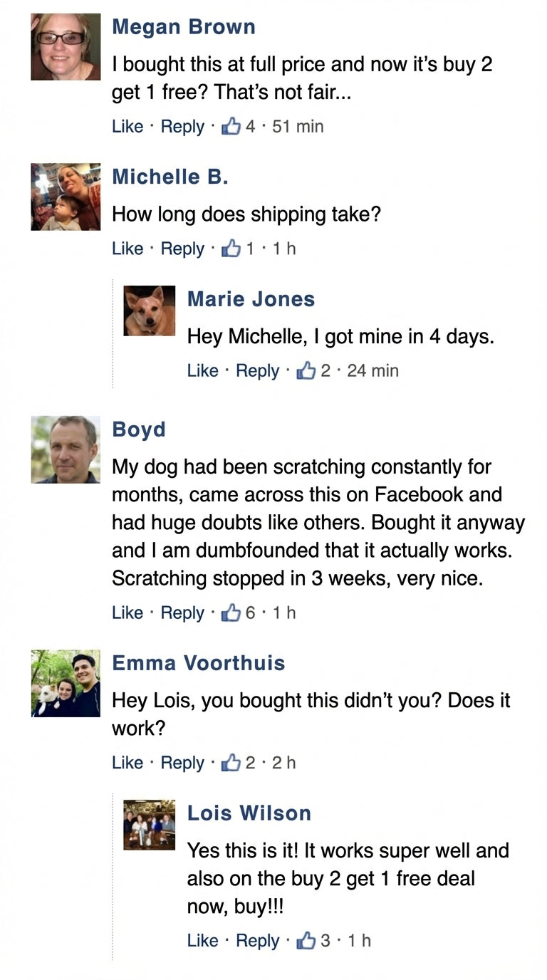Click the thumbs-up icon on Boyd's comment
The width and height of the screenshot is (547, 980).
tap(231, 613)
